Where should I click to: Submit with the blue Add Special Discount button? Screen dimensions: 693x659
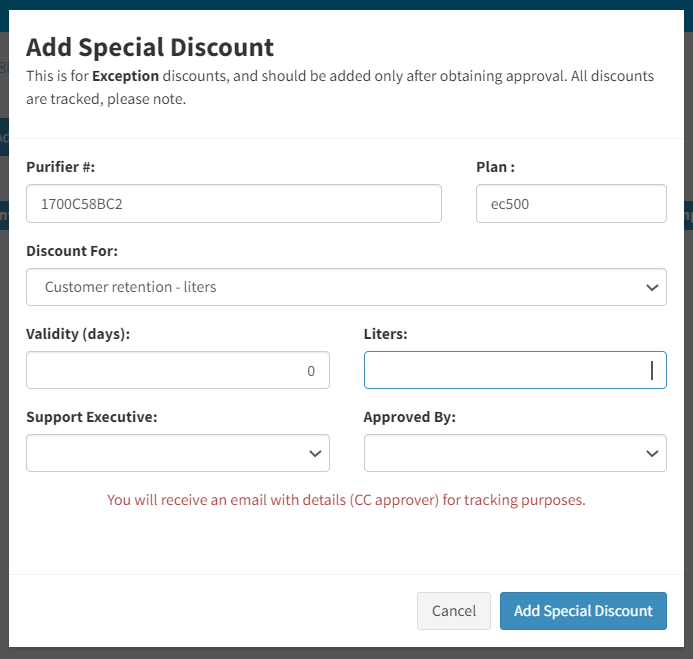point(583,611)
